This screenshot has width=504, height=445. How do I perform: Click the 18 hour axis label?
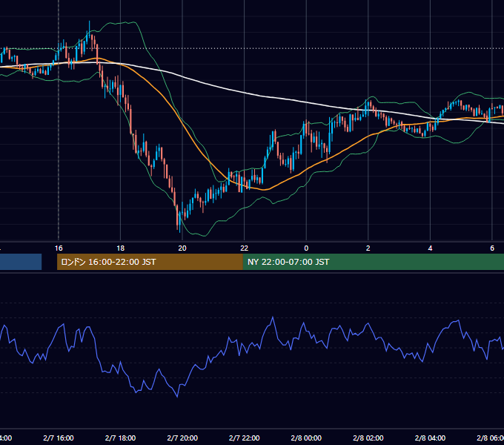click(121, 248)
